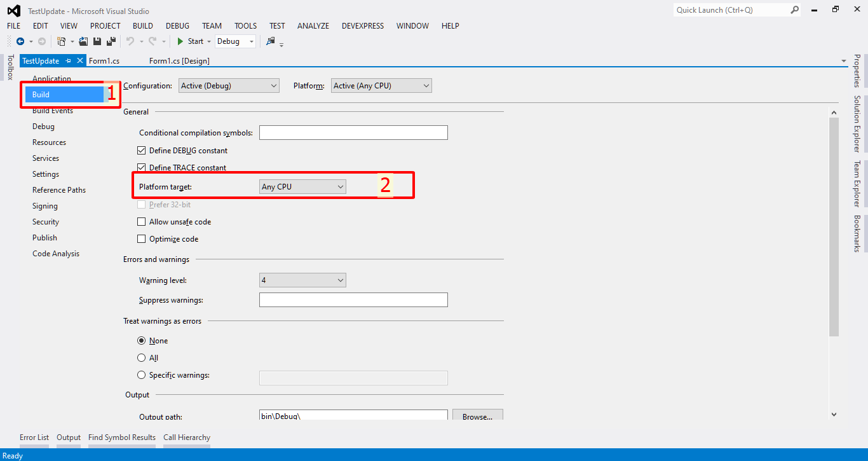Open the Platform Active (Any CPU) dropdown
Screen dimensions: 868x461
click(x=381, y=86)
